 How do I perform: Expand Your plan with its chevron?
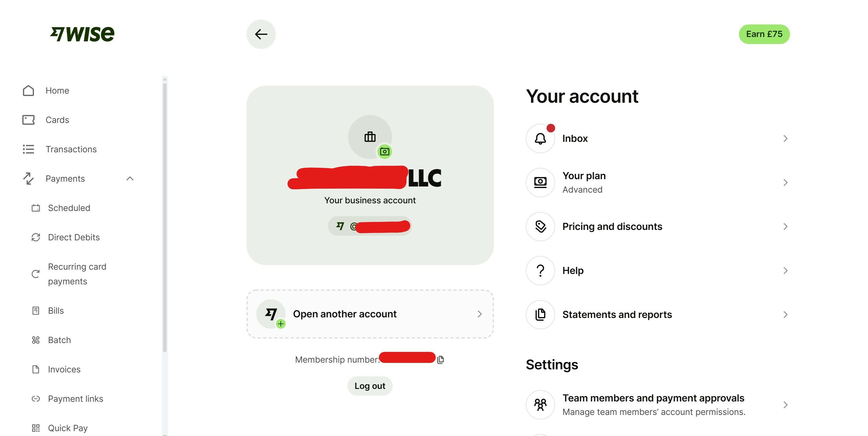click(x=785, y=183)
